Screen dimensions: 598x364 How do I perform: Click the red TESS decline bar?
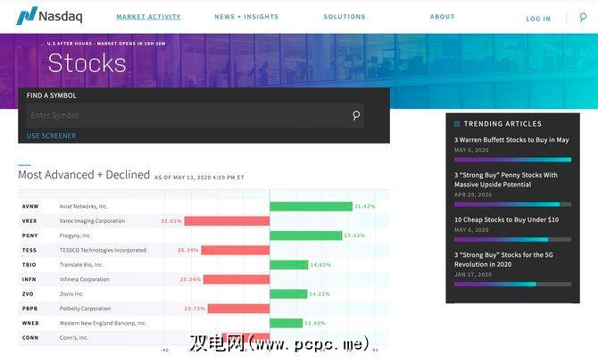(236, 250)
